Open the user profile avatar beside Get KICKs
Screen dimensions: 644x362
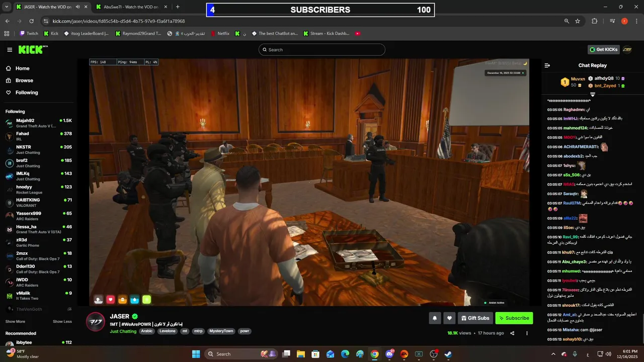627,49
